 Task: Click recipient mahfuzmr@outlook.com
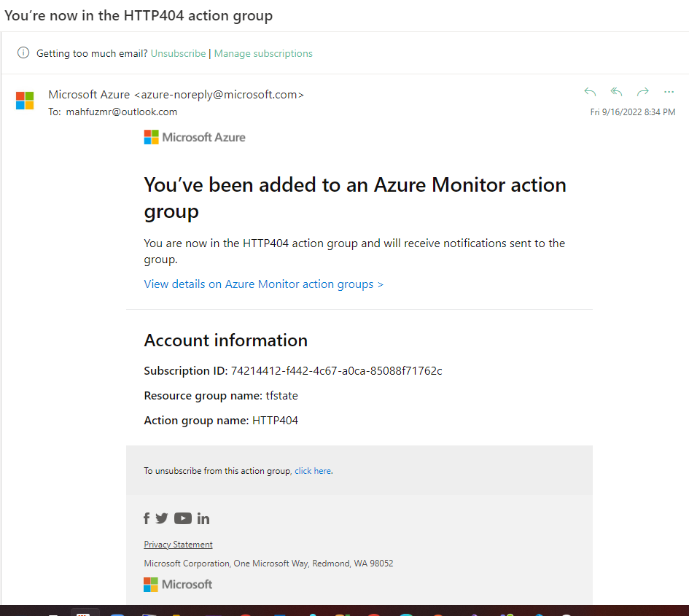121,112
